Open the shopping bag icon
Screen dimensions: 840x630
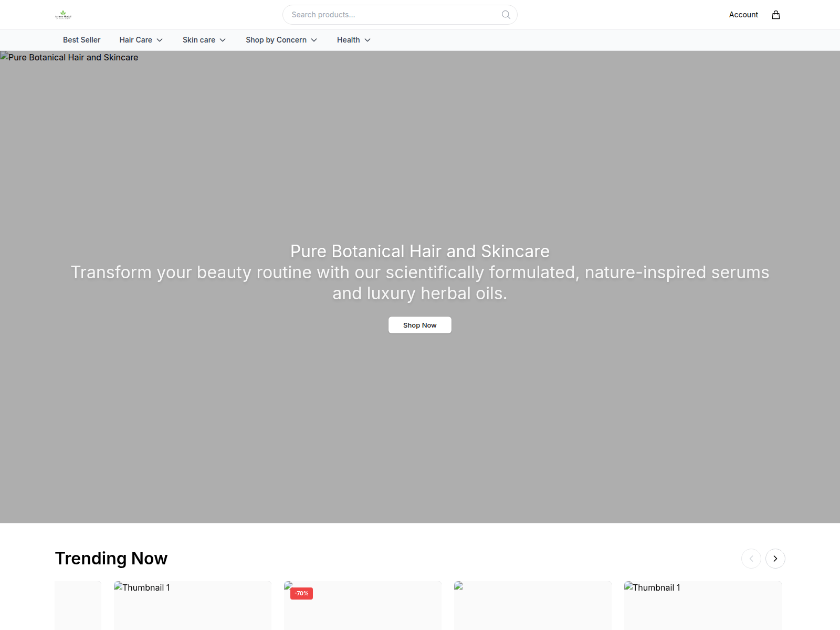point(776,15)
